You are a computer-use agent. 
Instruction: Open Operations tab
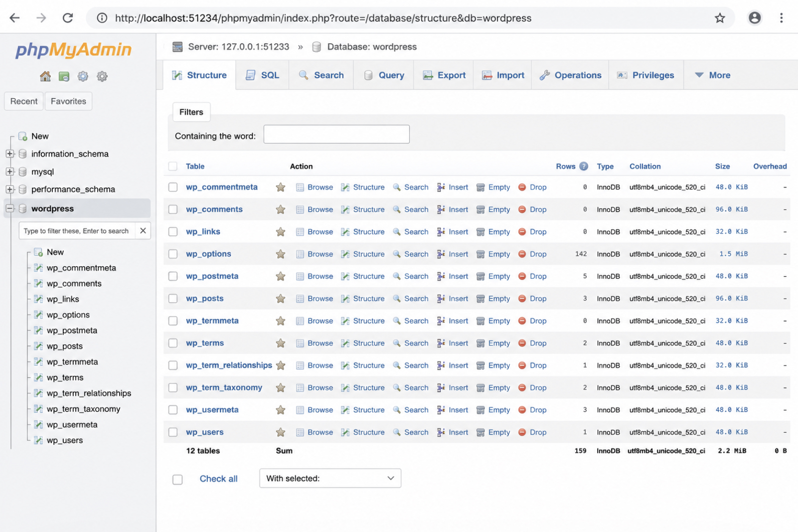(571, 75)
